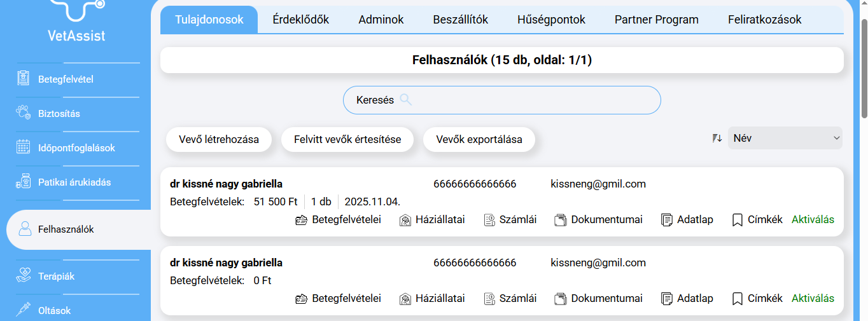Open Patikai árukiadás section
This screenshot has width=868, height=321.
[74, 182]
